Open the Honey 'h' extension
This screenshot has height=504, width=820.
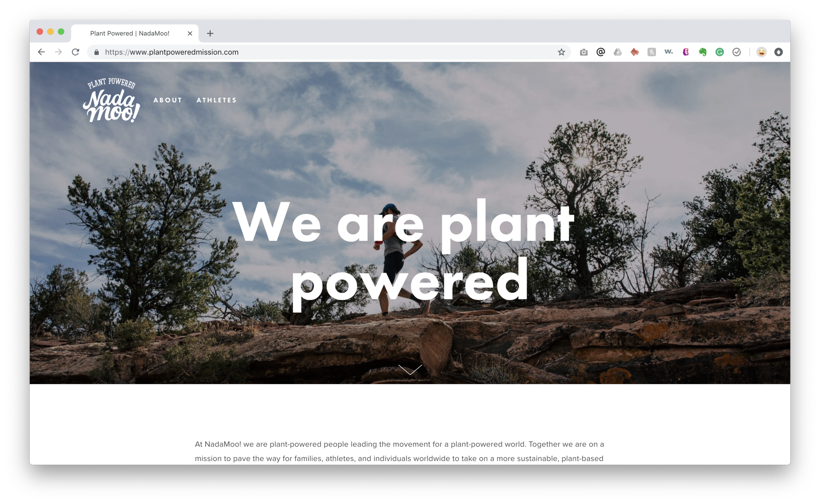(652, 52)
